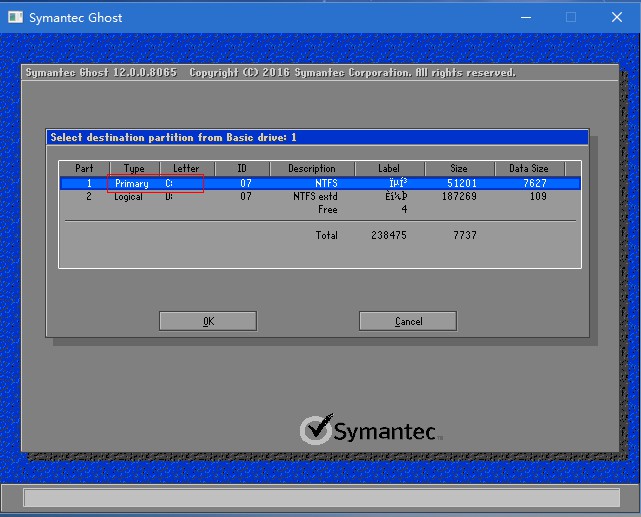Screen dimensions: 641x517
Task: Click the Letter column header
Action: pyautogui.click(x=186, y=168)
